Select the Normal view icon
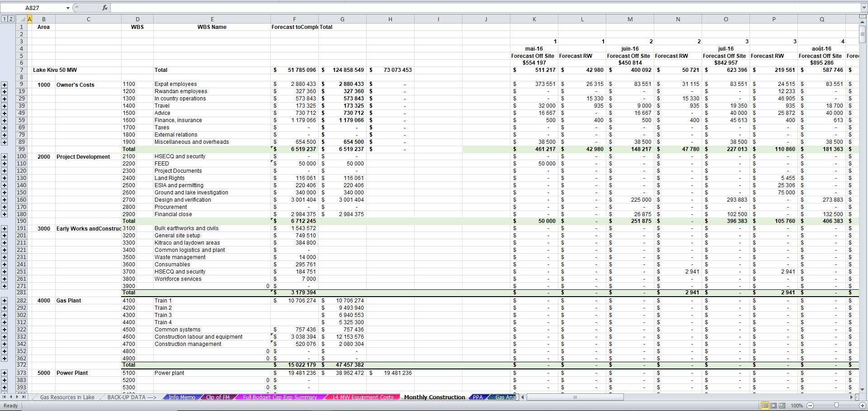The image size is (868, 411). [x=765, y=406]
